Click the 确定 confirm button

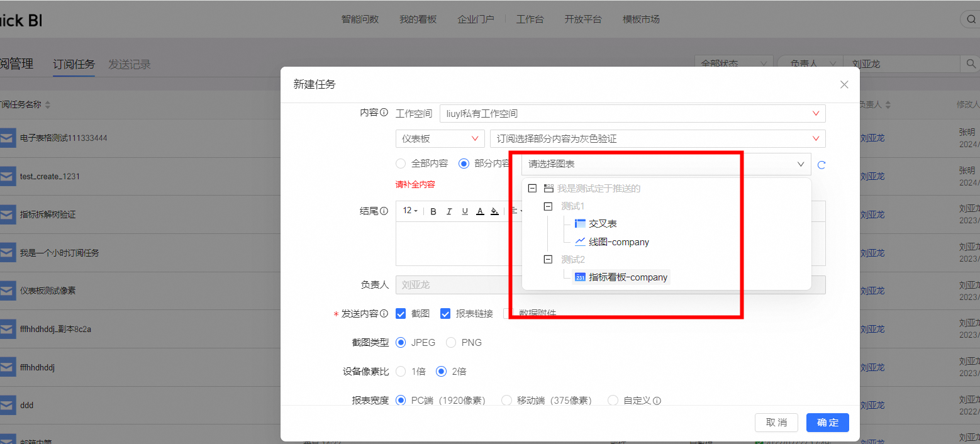point(827,423)
